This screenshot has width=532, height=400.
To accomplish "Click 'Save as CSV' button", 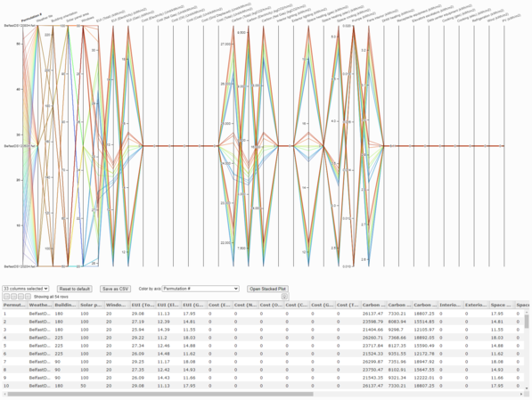I will [x=115, y=289].
